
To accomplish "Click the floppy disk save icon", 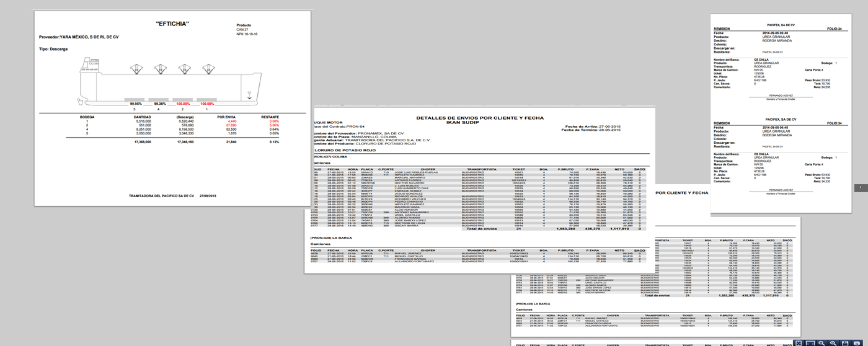I will (x=845, y=343).
